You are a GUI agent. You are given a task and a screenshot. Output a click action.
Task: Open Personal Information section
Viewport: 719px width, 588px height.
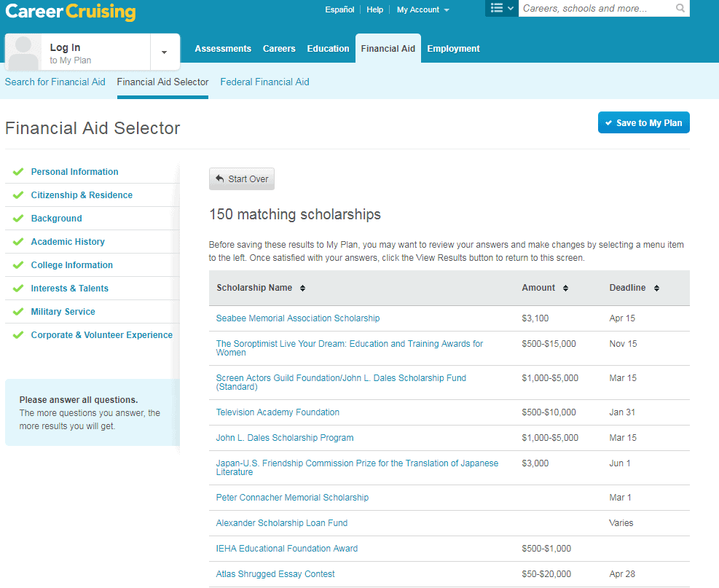pyautogui.click(x=75, y=172)
